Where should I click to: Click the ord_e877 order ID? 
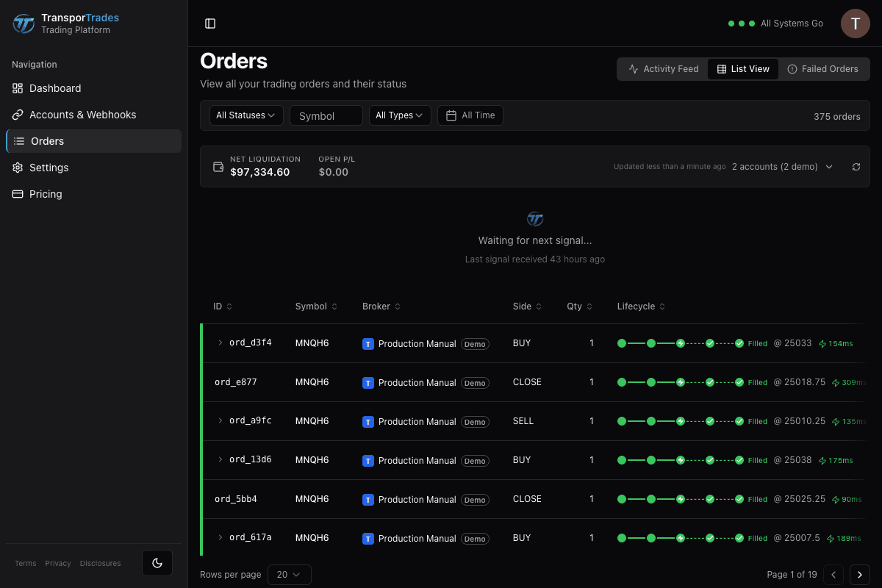(x=236, y=382)
